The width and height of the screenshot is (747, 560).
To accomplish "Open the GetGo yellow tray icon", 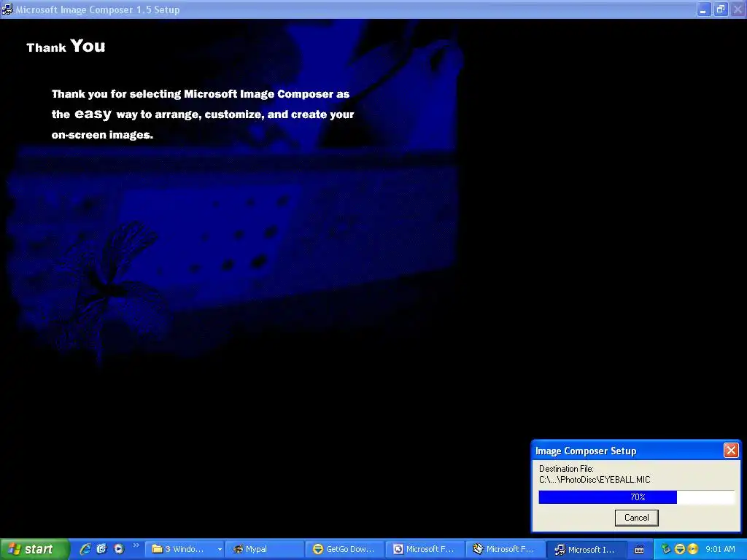I will tap(680, 550).
